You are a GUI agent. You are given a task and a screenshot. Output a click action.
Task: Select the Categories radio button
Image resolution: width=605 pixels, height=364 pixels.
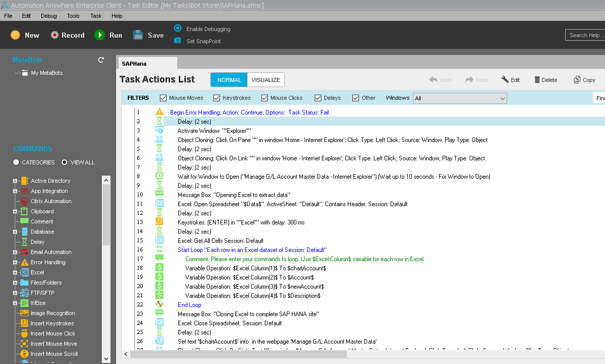point(16,162)
